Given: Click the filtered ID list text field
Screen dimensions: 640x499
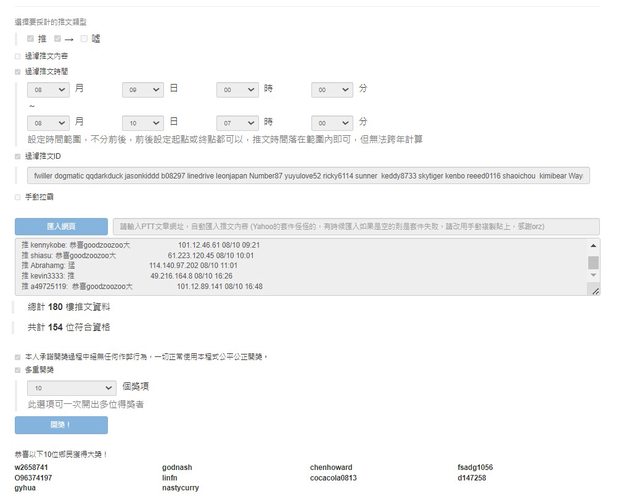Looking at the screenshot, I should pyautogui.click(x=306, y=176).
